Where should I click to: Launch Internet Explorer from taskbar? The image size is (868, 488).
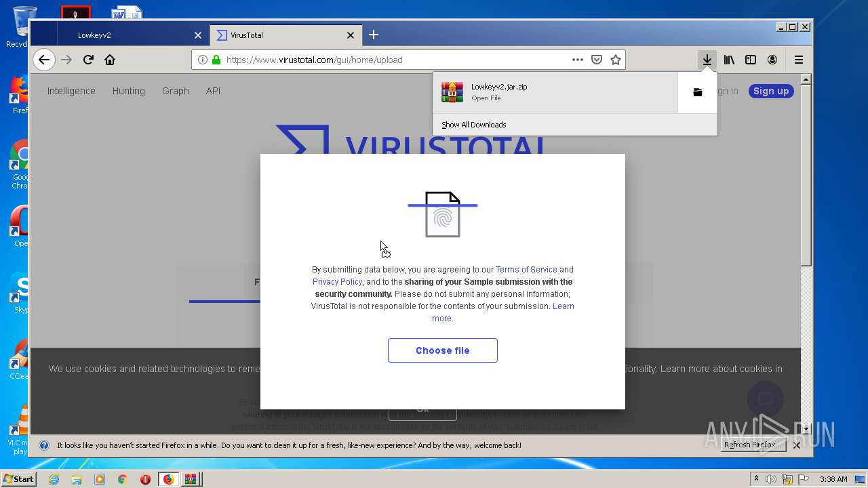pyautogui.click(x=54, y=479)
